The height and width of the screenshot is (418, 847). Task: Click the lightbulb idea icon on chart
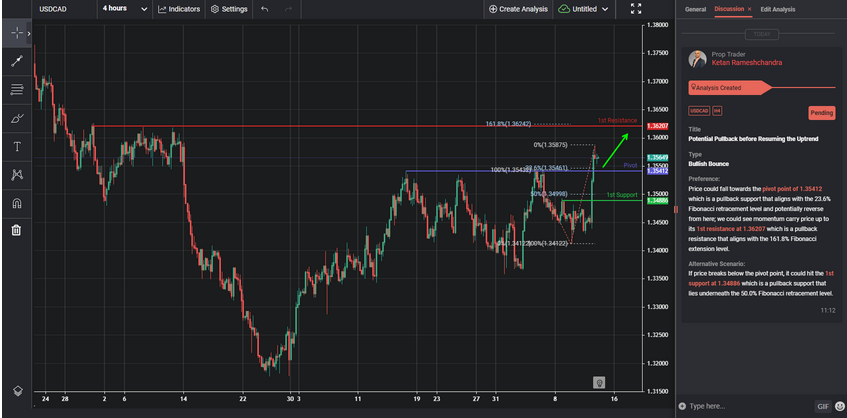[x=599, y=383]
